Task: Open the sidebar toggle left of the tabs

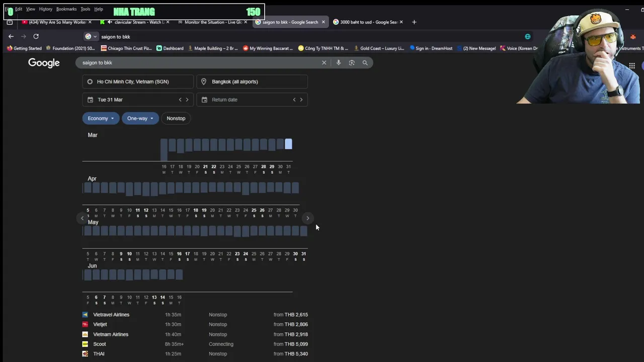Action: [10, 22]
